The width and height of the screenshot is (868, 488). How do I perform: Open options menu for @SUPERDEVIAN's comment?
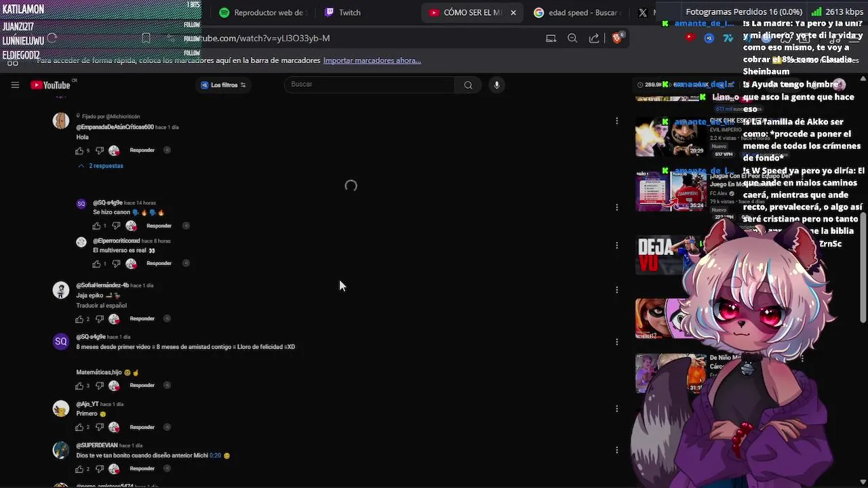click(616, 450)
